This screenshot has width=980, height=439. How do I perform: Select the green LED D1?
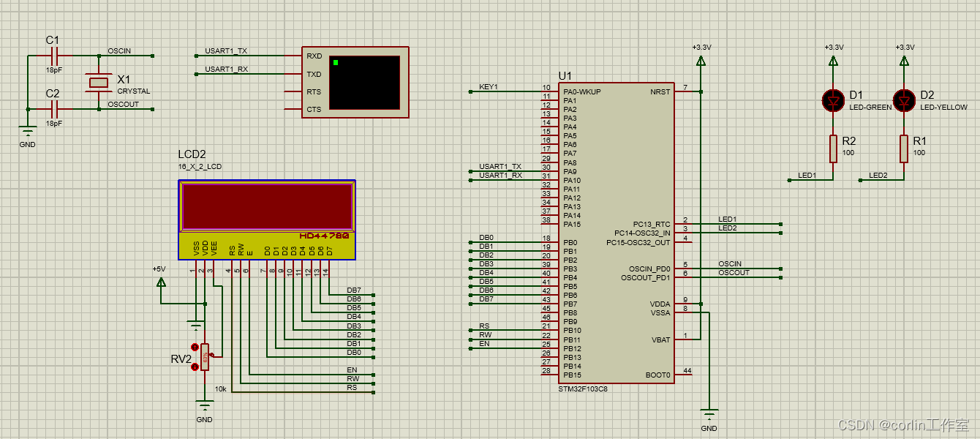pos(834,101)
